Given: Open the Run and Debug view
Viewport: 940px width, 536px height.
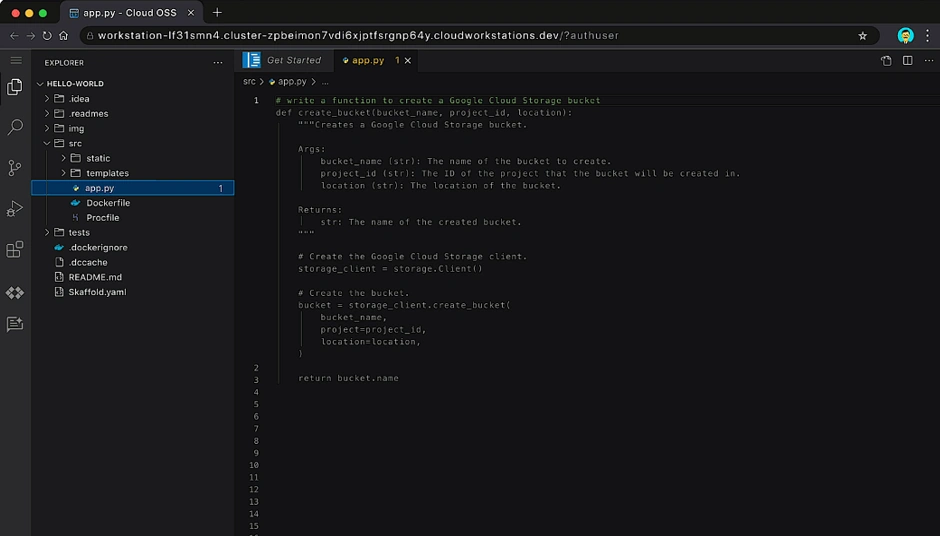Looking at the screenshot, I should pyautogui.click(x=15, y=209).
